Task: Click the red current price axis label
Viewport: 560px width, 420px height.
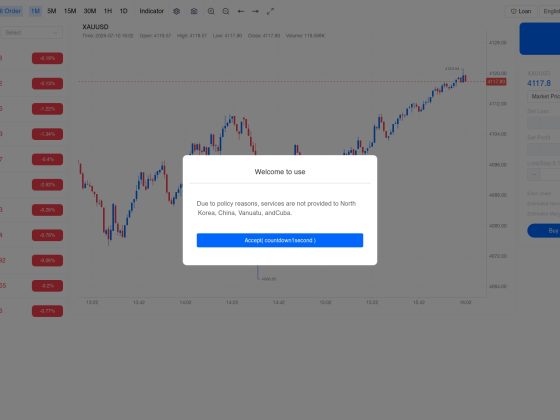Action: [496, 82]
